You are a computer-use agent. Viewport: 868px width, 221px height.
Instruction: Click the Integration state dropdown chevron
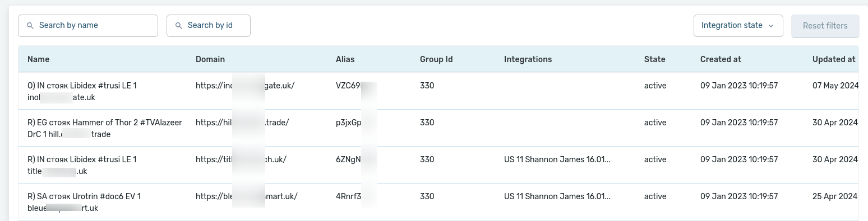click(x=771, y=26)
